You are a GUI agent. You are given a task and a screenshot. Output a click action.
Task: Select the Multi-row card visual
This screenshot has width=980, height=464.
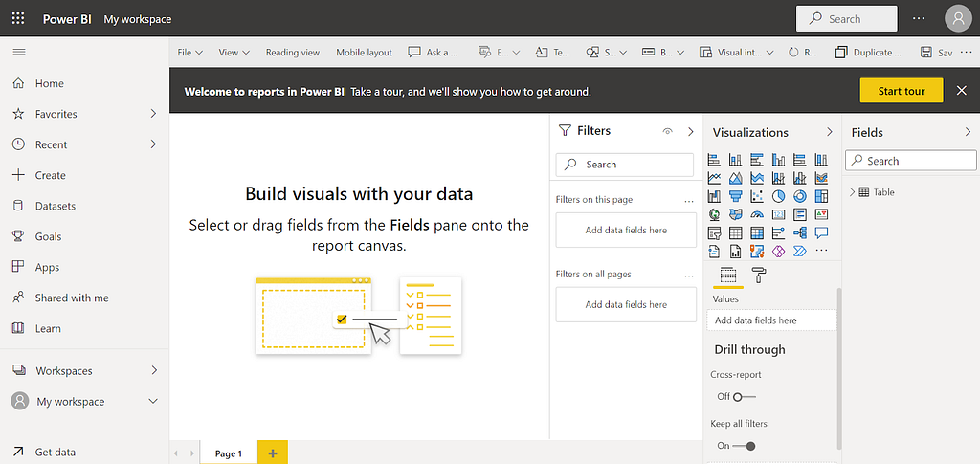pos(799,214)
